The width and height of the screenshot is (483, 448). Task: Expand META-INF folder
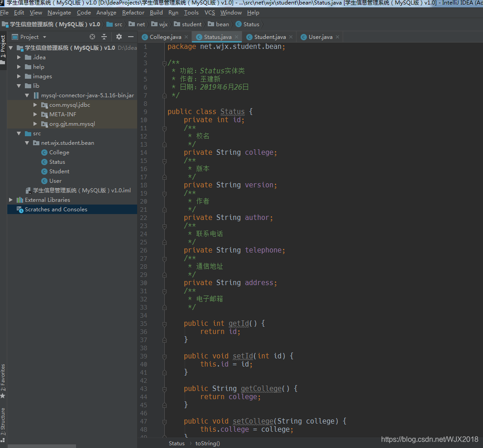coord(35,114)
